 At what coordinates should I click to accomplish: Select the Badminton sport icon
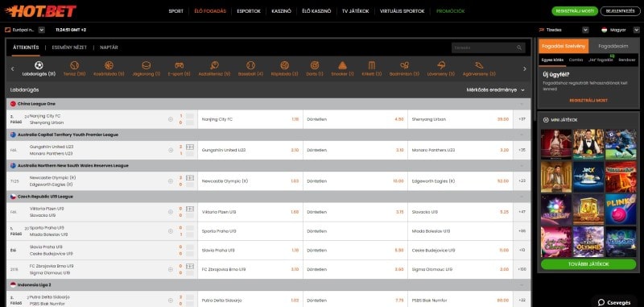[405, 65]
